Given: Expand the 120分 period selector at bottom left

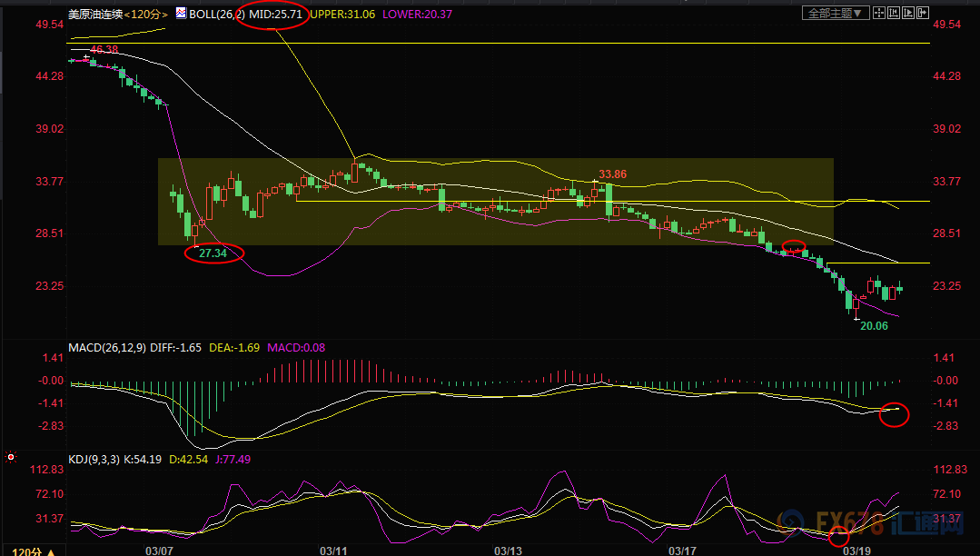Looking at the screenshot, I should (34, 551).
